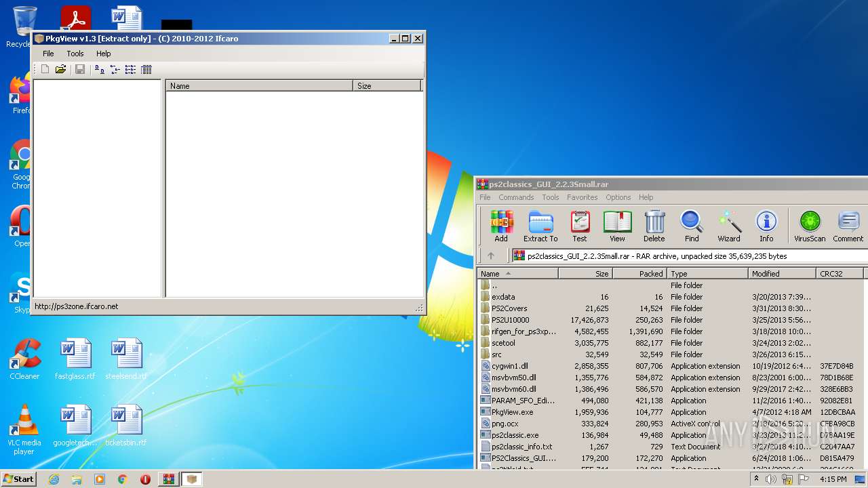Select the PS2Covers folder in WinRAR
This screenshot has width=868, height=488.
pos(509,308)
